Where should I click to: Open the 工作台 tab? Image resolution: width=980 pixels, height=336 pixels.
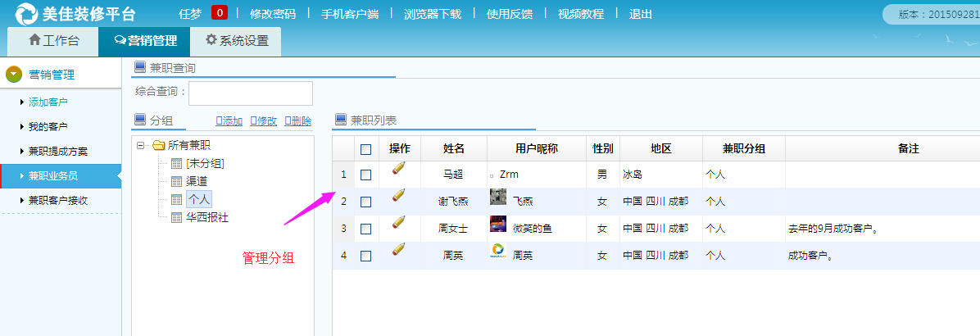click(53, 40)
